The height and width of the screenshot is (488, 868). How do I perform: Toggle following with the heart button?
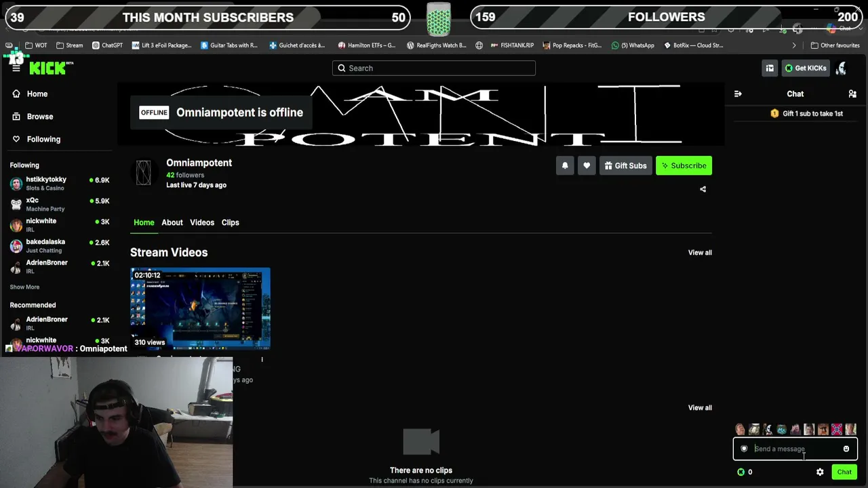(x=587, y=165)
